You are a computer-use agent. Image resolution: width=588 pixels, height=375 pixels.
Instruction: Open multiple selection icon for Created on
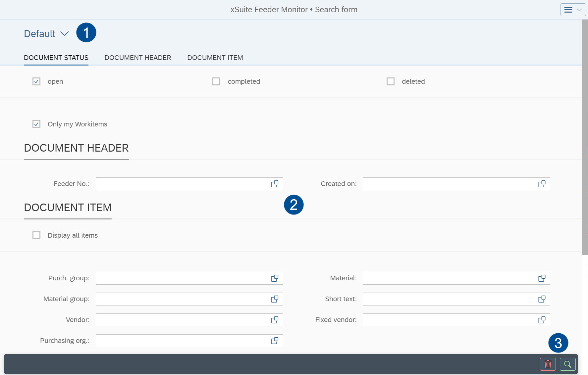[542, 184]
